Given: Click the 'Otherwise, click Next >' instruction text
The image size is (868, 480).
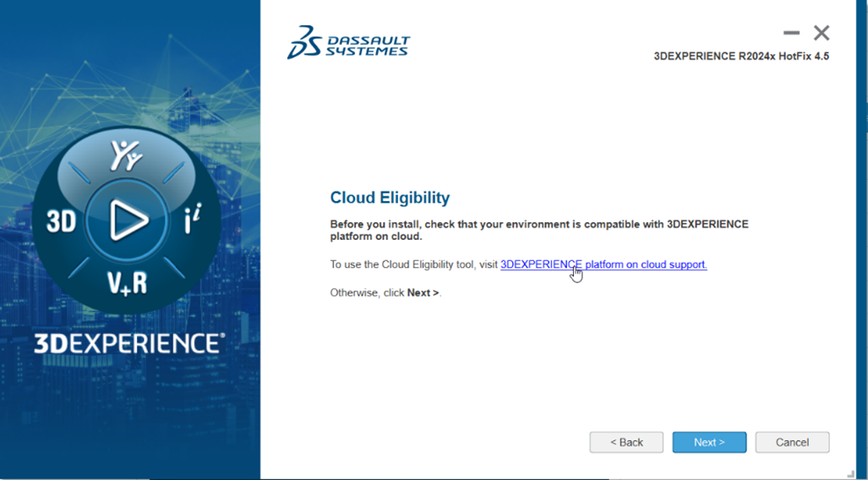Looking at the screenshot, I should coord(385,292).
